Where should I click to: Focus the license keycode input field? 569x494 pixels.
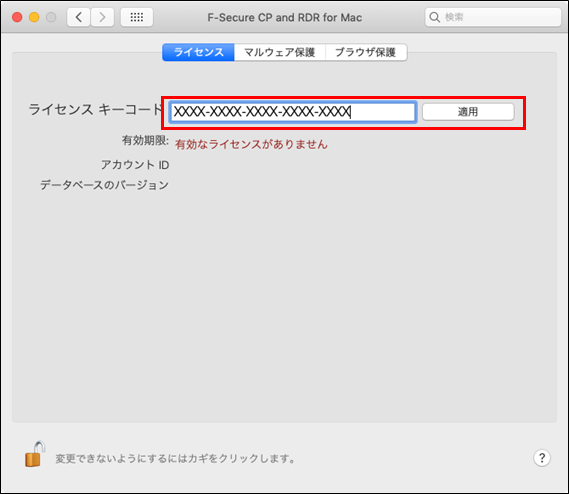(292, 112)
